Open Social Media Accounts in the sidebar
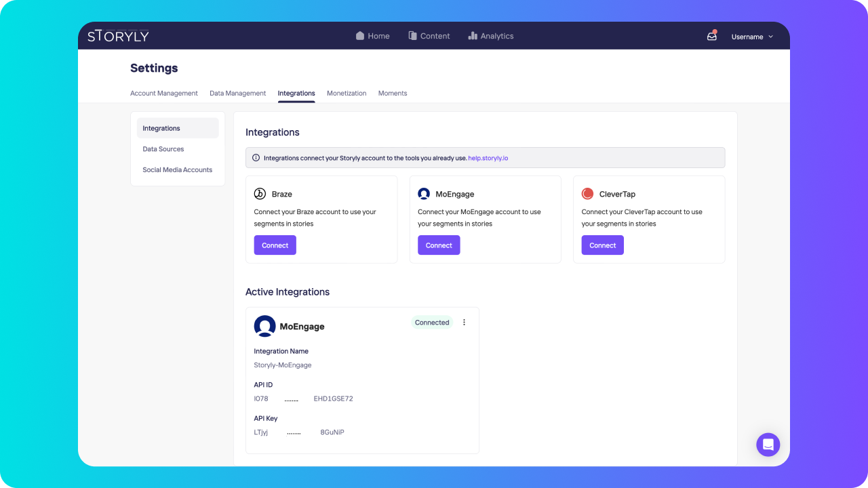The image size is (868, 488). (x=178, y=170)
